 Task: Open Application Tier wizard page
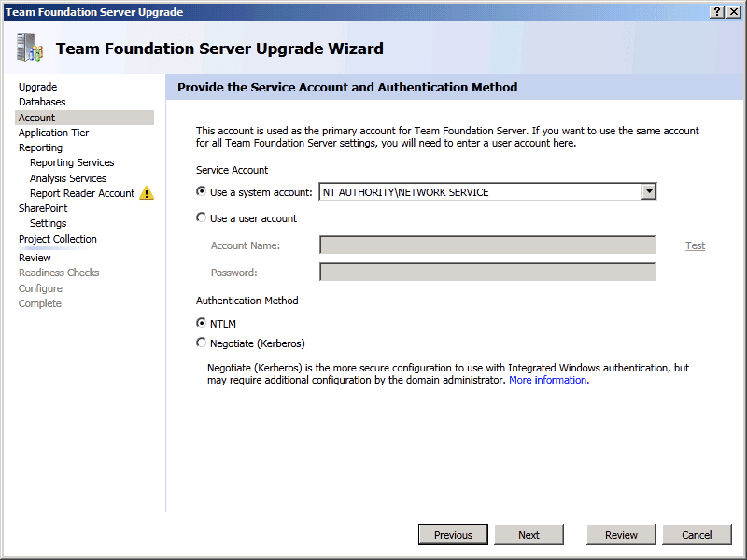coord(53,133)
